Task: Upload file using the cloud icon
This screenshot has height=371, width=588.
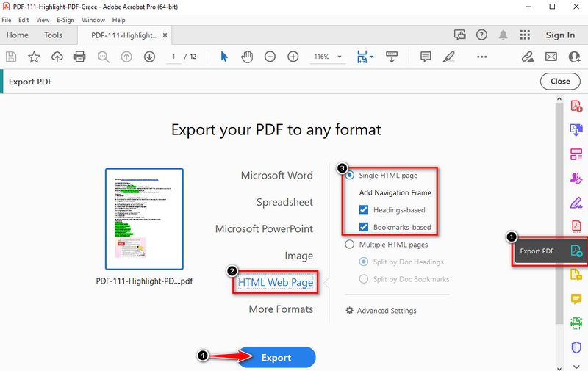Action: (57, 57)
